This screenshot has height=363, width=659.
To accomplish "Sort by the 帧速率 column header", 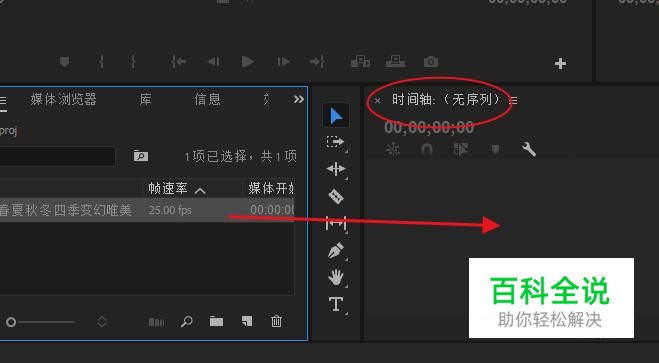I will 168,189.
